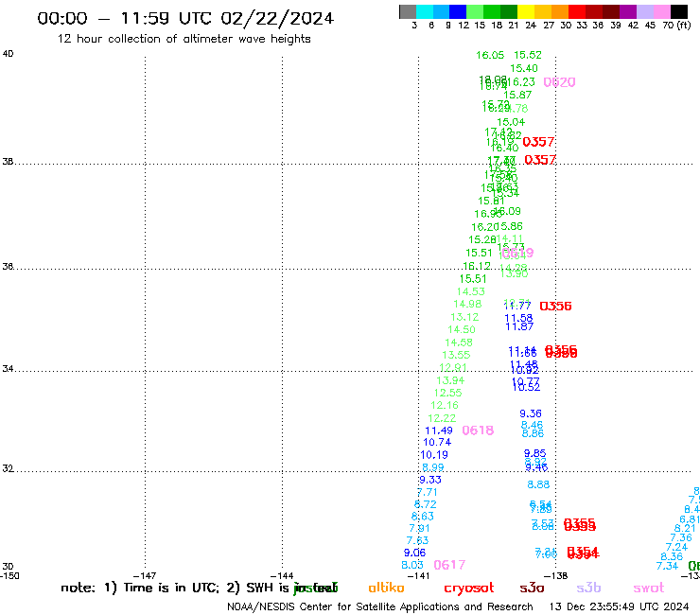Viewport: 700px width, 615px height.
Task: Click the wave height value 15.04
Action: click(511, 122)
